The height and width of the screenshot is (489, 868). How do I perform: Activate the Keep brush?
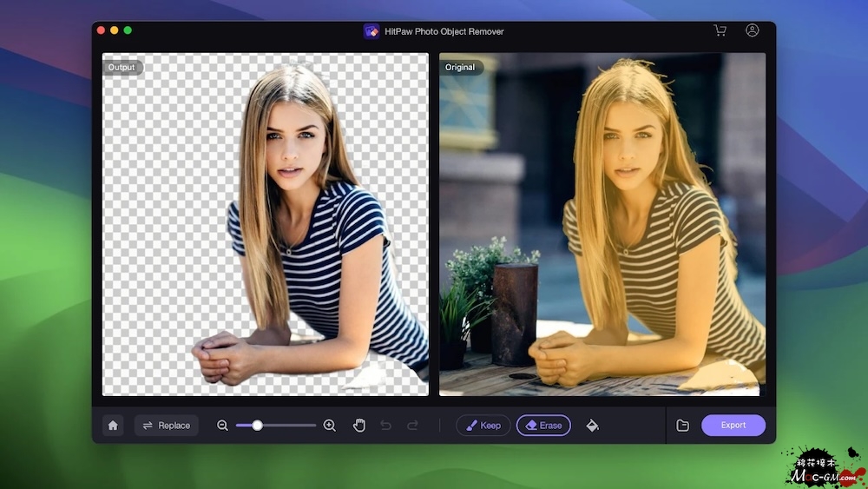(x=483, y=426)
